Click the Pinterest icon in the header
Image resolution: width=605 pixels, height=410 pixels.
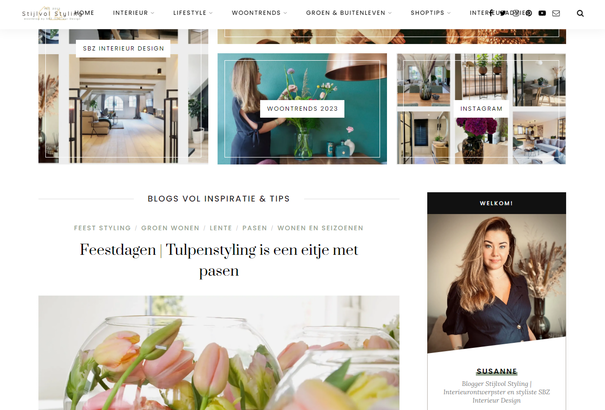pyautogui.click(x=529, y=13)
